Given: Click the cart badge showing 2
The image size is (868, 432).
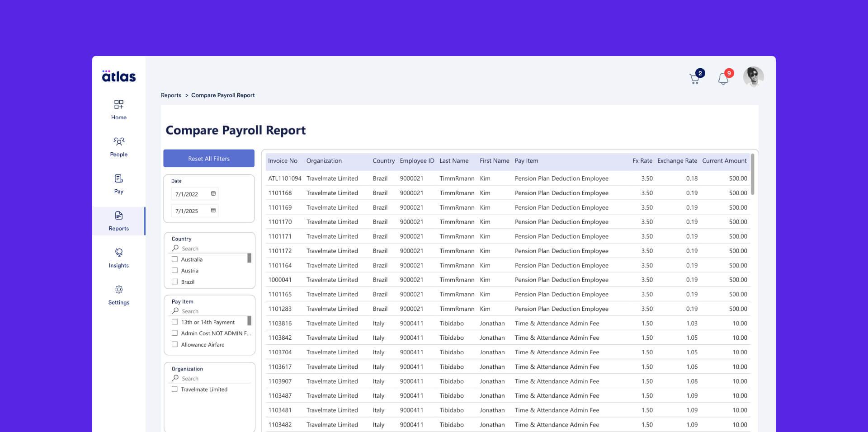Looking at the screenshot, I should (700, 73).
